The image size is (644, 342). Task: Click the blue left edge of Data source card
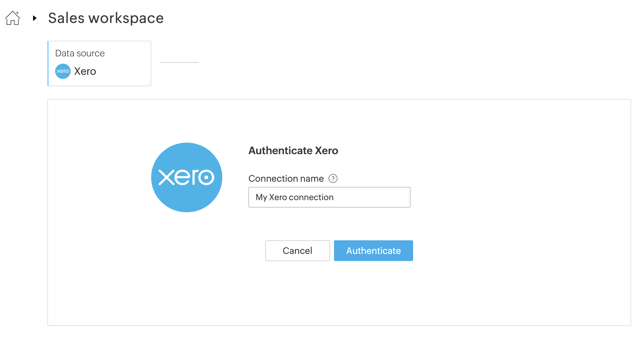tap(48, 63)
